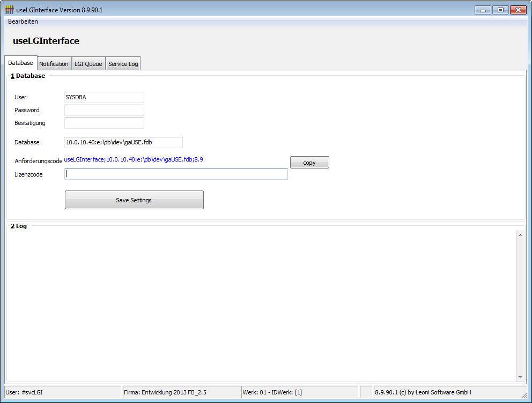Click the blue Anforderungscode text
Viewport: 532px width, 403px height.
[134, 159]
